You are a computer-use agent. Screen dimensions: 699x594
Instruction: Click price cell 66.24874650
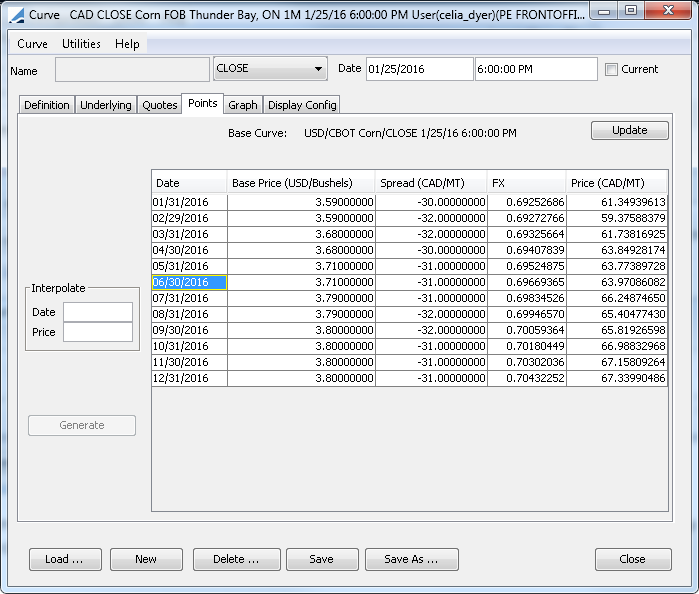[617, 298]
